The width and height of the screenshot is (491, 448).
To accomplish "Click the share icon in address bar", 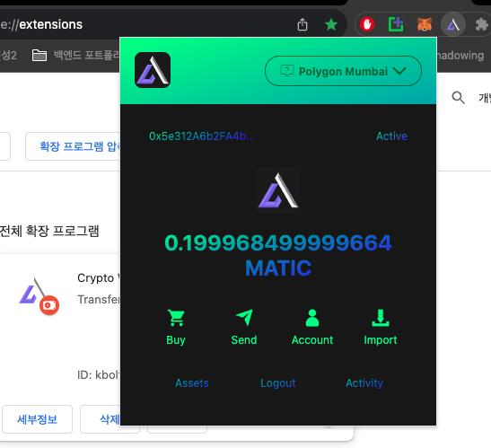I will [302, 24].
